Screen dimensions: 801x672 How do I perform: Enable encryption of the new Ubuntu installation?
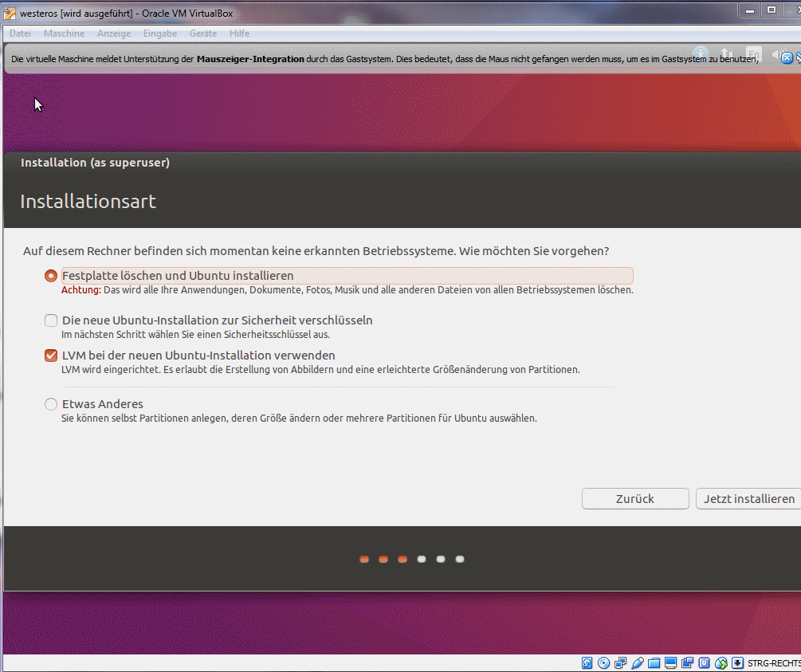pos(50,320)
